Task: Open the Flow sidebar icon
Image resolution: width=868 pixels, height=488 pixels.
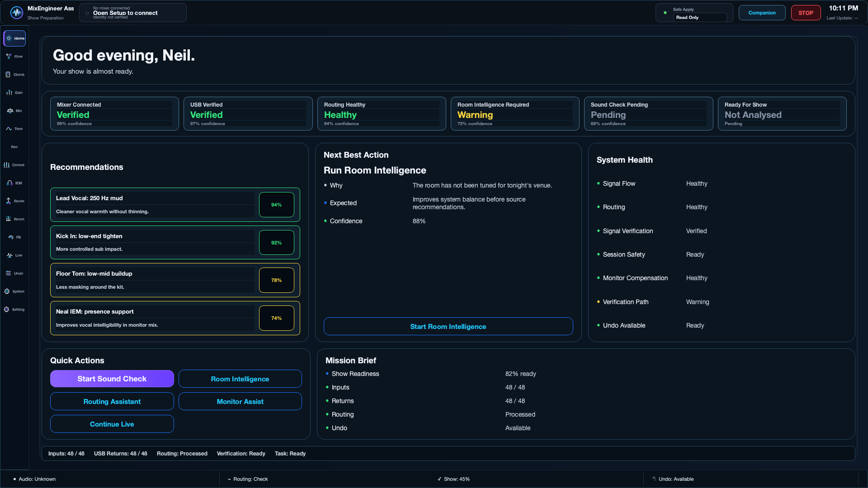Action: (x=14, y=56)
